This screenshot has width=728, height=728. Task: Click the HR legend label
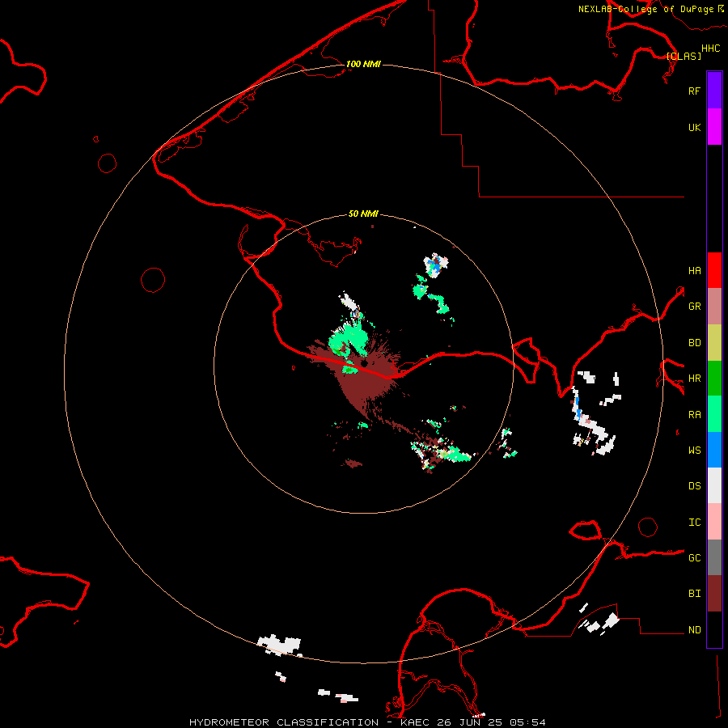point(694,379)
